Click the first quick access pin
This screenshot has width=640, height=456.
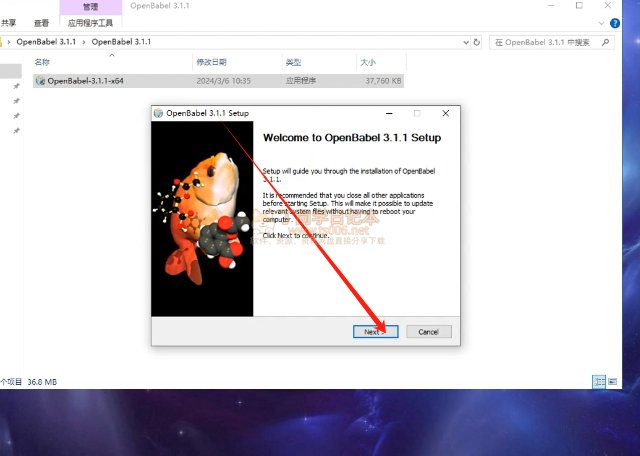click(16, 86)
